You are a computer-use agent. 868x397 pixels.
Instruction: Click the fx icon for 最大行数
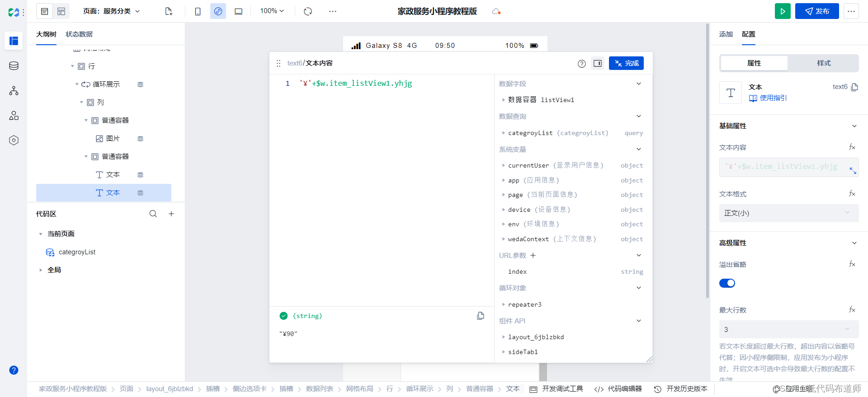852,310
